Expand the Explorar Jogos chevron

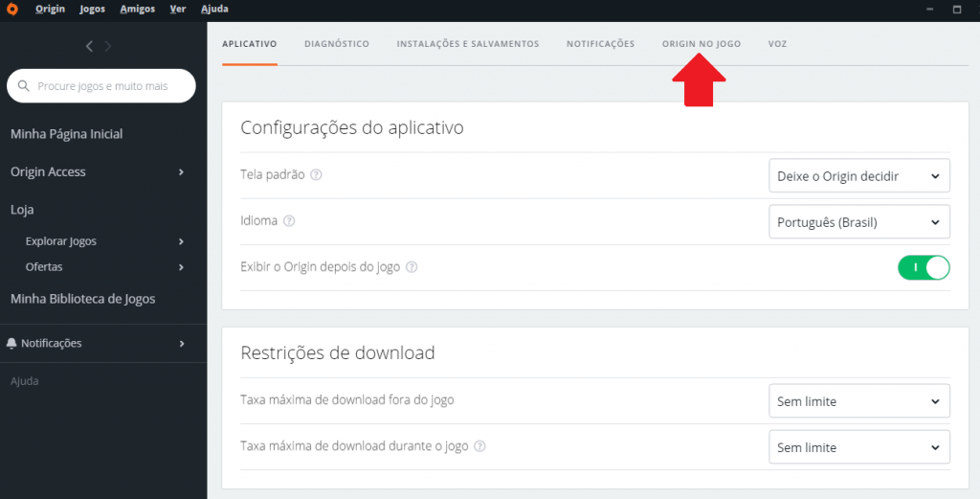tap(181, 241)
